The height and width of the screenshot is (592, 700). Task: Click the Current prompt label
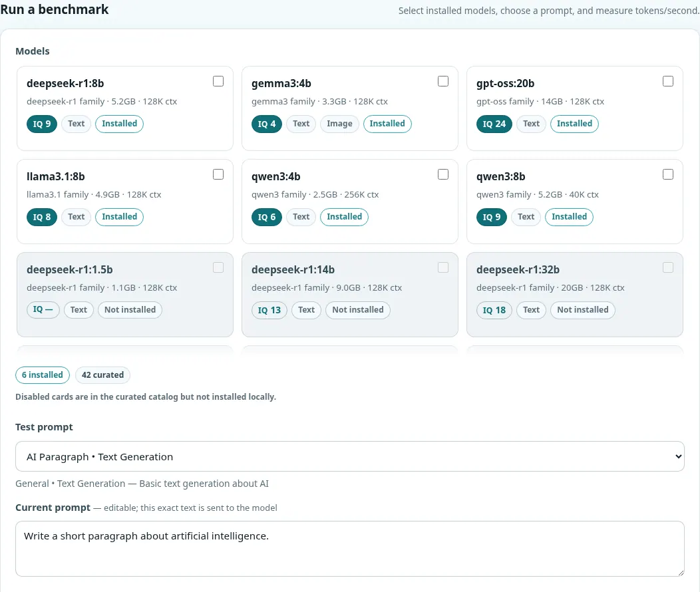53,508
